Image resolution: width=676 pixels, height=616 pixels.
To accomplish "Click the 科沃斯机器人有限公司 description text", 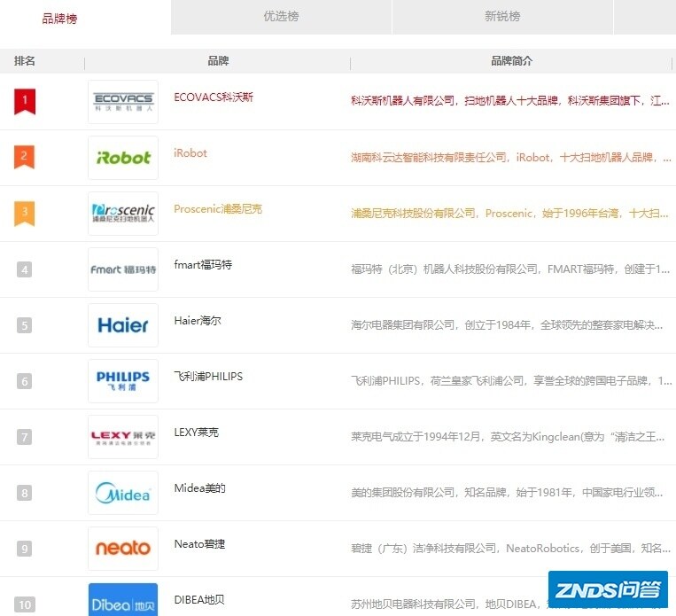I will [x=510, y=100].
